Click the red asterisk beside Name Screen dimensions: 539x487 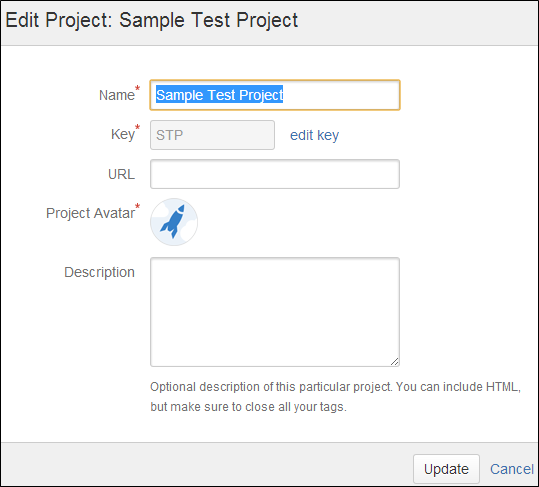(138, 88)
